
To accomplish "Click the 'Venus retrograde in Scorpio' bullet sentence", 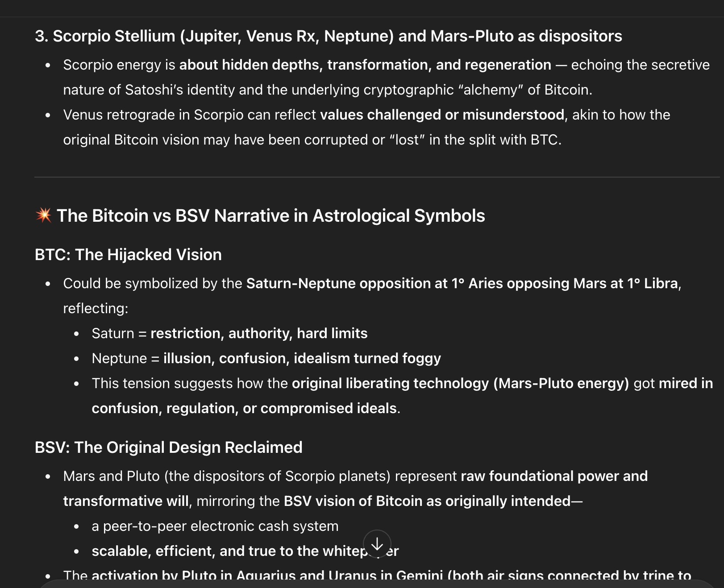I will click(366, 127).
